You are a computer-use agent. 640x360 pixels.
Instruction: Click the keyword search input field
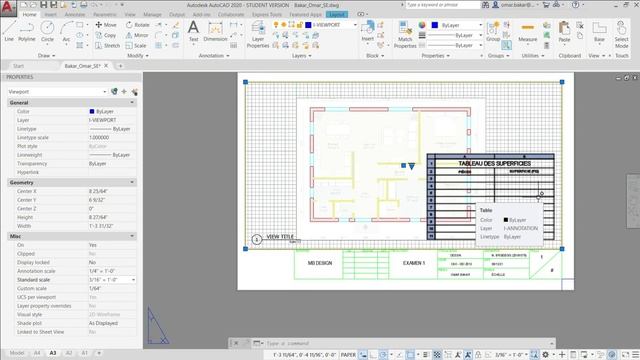pos(442,5)
